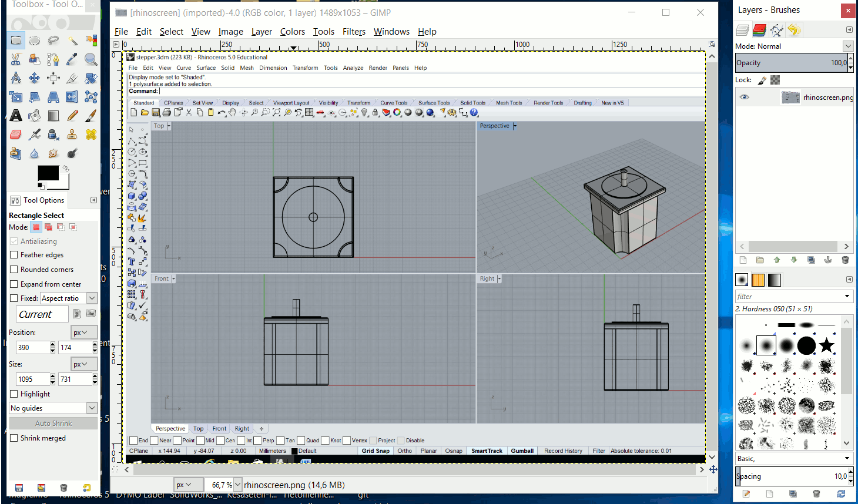Viewport: 858px width, 504px height.
Task: Check the Expand from center box
Action: [14, 284]
